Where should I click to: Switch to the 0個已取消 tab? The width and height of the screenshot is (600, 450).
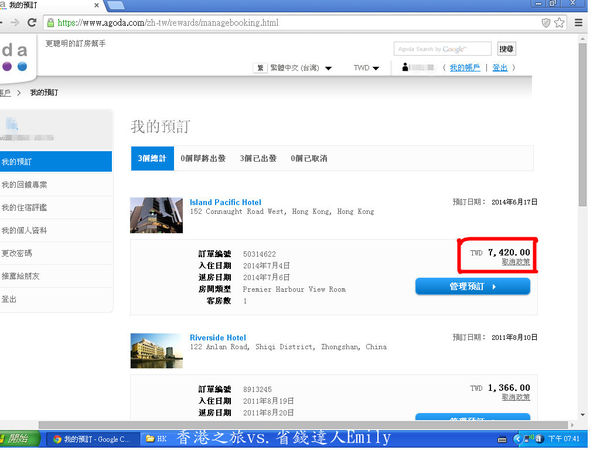click(309, 159)
